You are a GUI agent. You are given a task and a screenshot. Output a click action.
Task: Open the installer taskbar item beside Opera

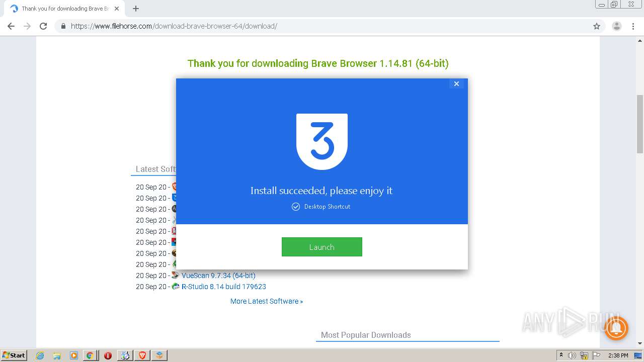coord(125,355)
